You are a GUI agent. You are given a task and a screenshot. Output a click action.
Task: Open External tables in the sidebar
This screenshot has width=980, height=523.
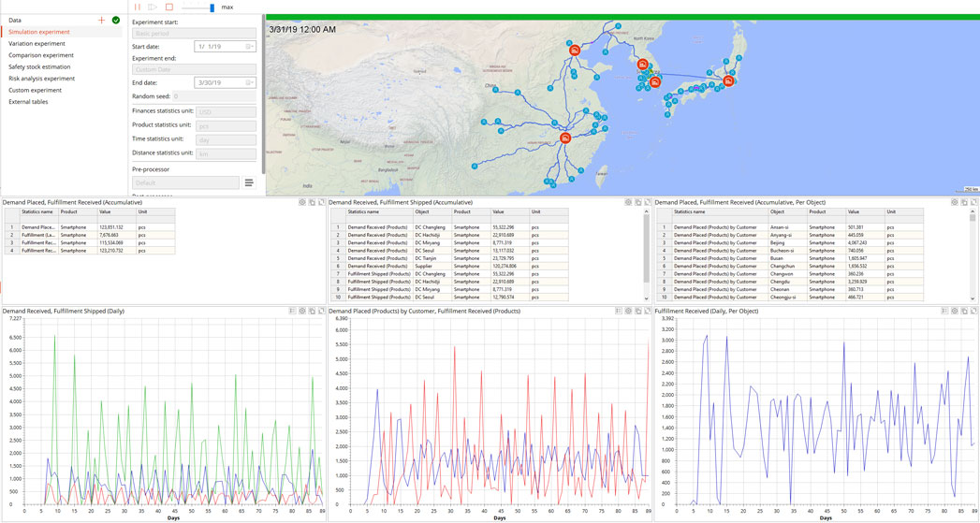(x=28, y=102)
